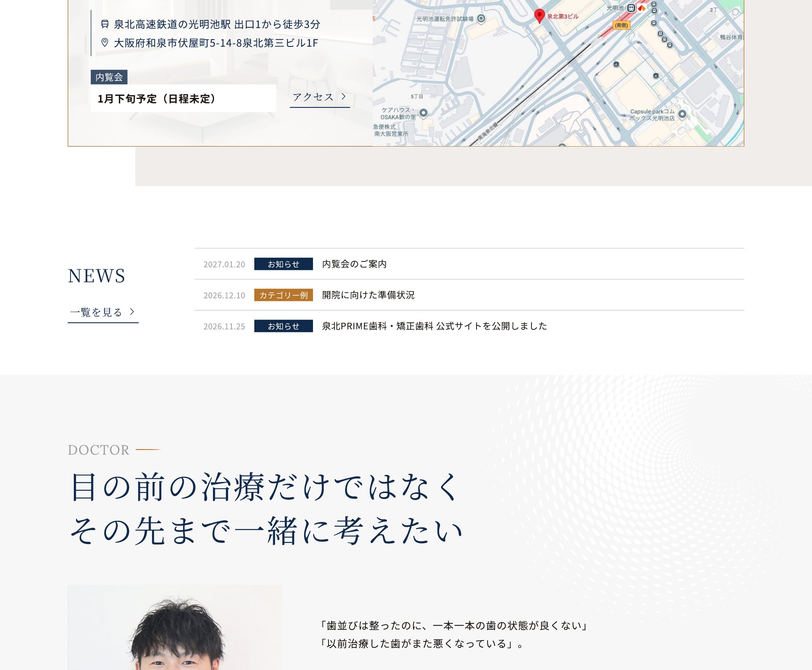Click the DOCTOR section label
Viewport: 812px width, 670px height.
(x=99, y=450)
